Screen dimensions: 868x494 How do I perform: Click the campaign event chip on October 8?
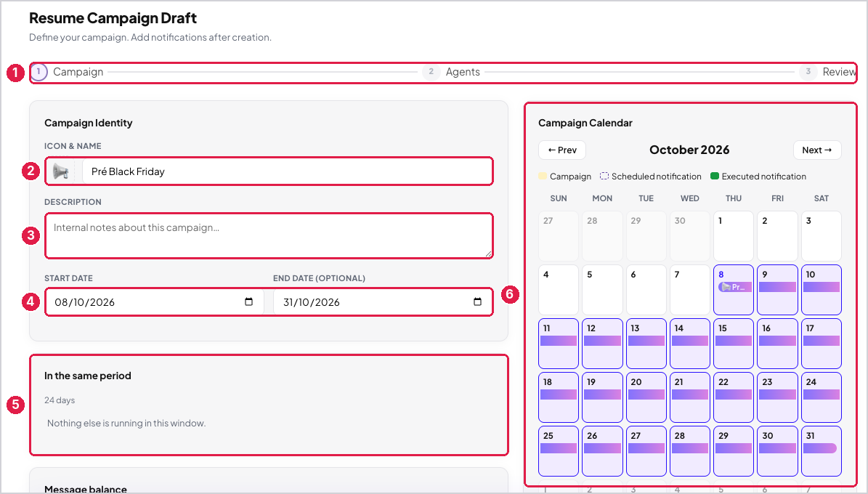(x=734, y=287)
